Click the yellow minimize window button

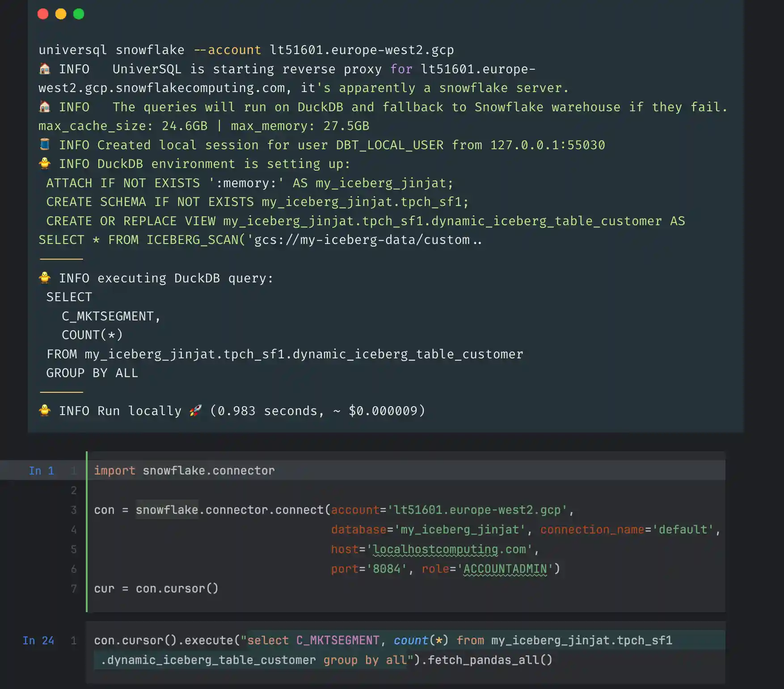click(61, 14)
